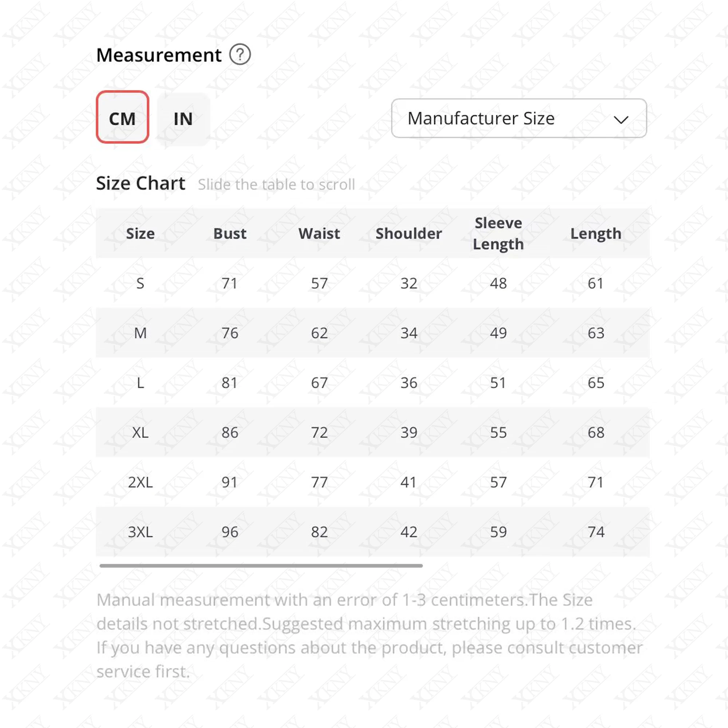Click the Waist column header
The height and width of the screenshot is (728, 728).
pyautogui.click(x=319, y=234)
